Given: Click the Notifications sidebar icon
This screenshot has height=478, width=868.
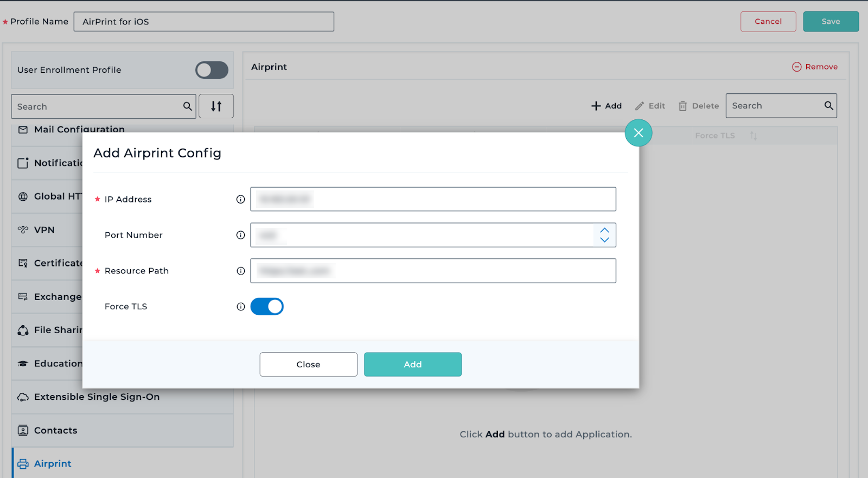Looking at the screenshot, I should (x=23, y=163).
